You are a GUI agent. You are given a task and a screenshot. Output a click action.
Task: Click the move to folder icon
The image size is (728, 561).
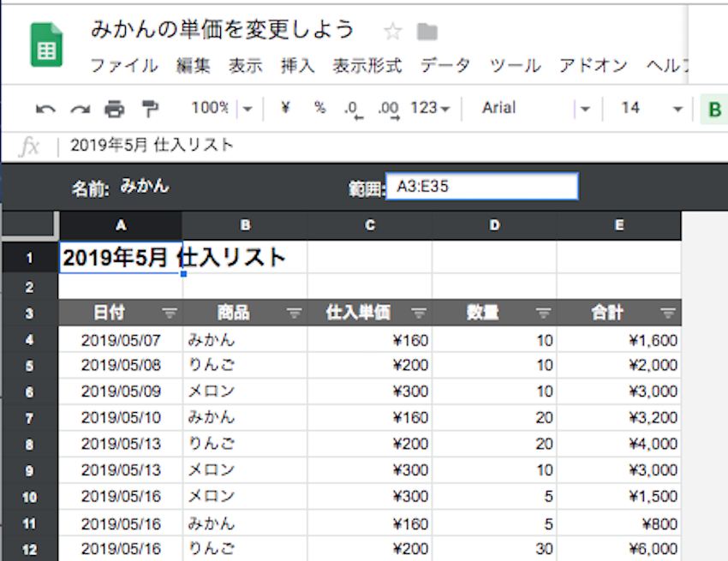[427, 33]
